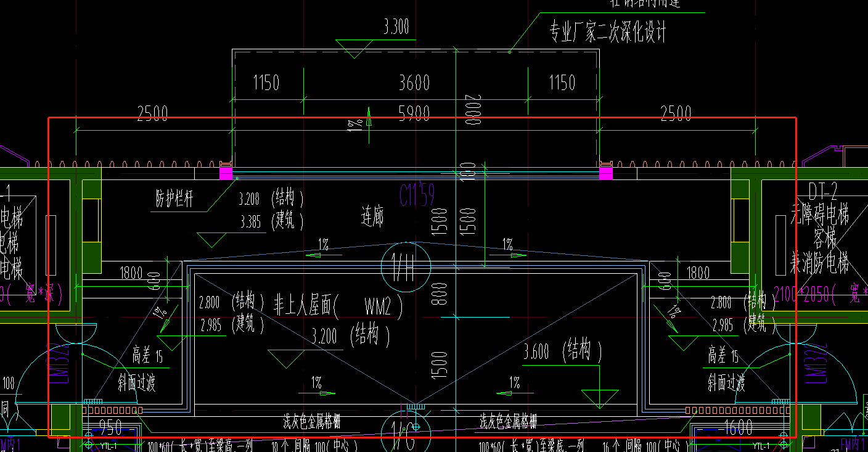Click the elevation triangle under 3.385 (建筑)

click(x=212, y=240)
